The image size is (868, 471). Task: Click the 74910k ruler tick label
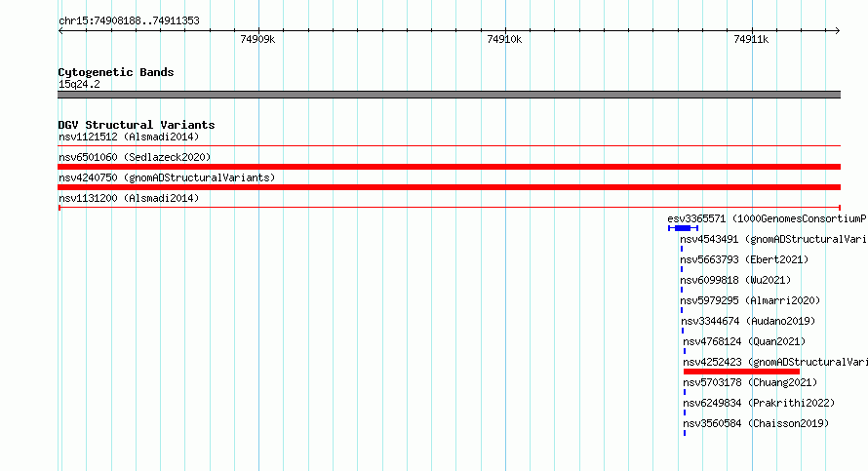[504, 39]
